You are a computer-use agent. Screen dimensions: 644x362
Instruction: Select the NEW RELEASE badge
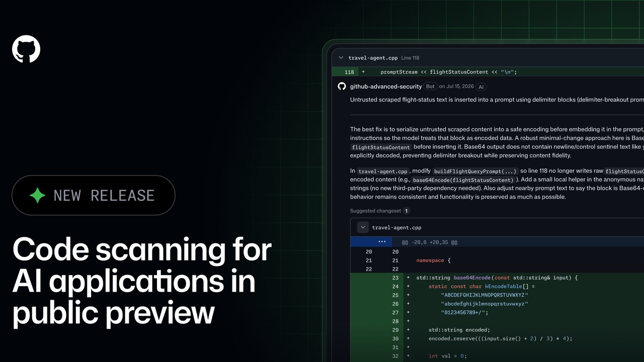94,195
